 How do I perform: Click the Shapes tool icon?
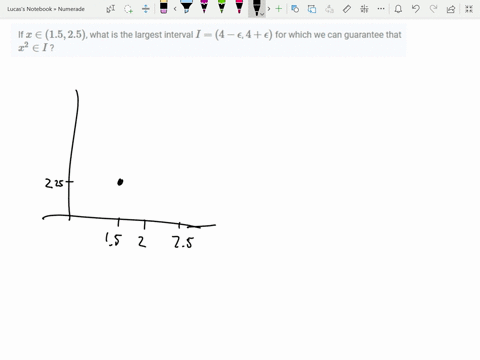[x=295, y=9]
